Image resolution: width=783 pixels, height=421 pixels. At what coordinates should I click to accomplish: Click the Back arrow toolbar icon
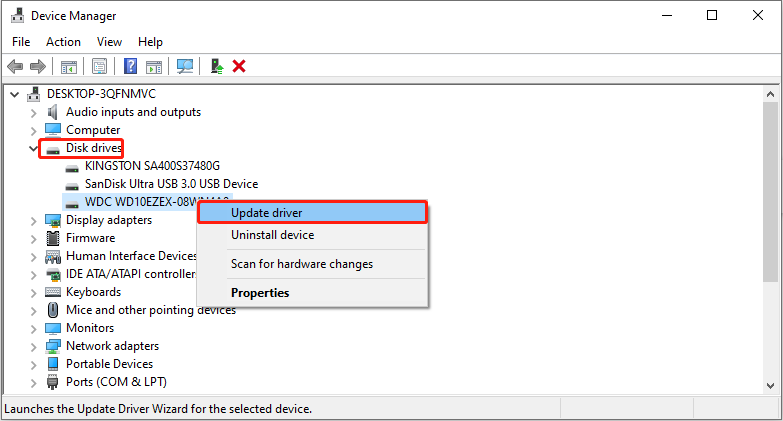15,66
